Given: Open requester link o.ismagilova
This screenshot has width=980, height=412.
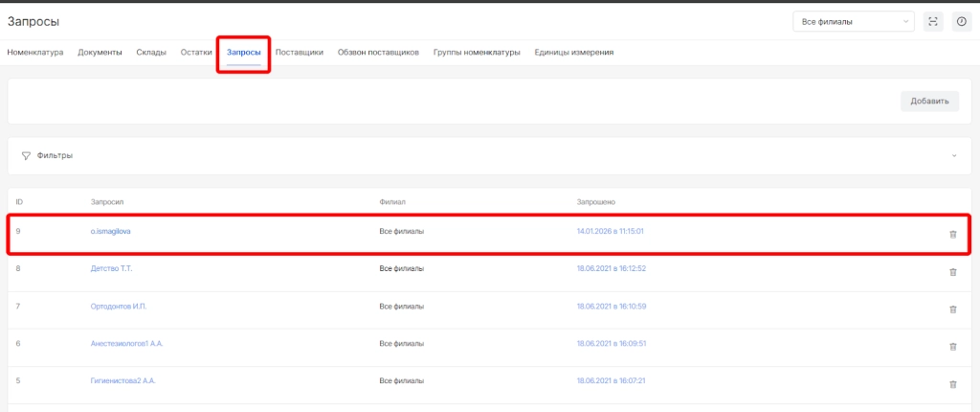Looking at the screenshot, I should point(110,232).
